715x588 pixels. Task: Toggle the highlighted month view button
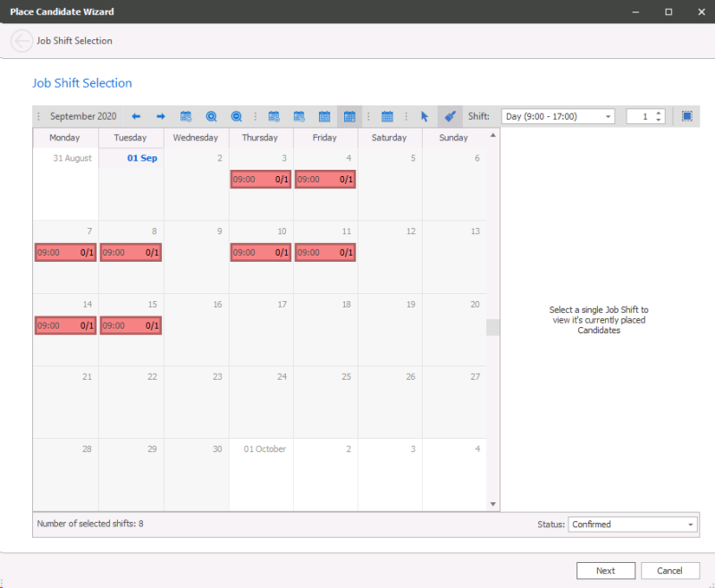[349, 116]
